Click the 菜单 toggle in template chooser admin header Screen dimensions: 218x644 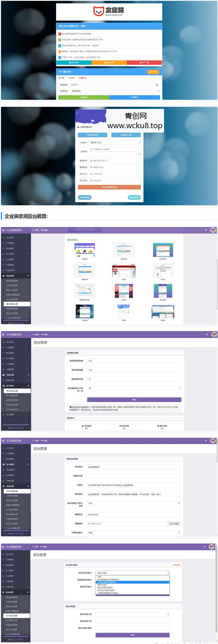coord(36,230)
